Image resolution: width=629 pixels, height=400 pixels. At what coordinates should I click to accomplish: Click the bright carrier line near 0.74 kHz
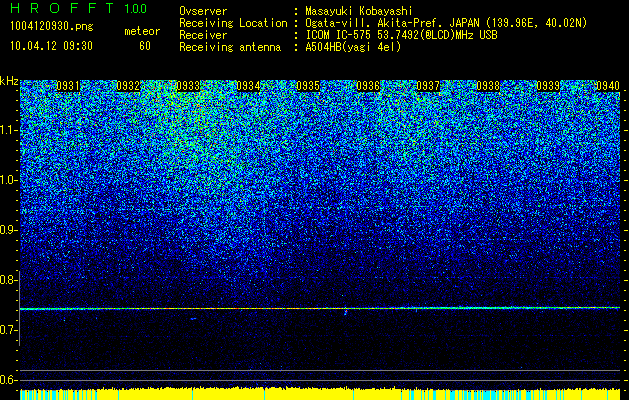click(x=320, y=308)
